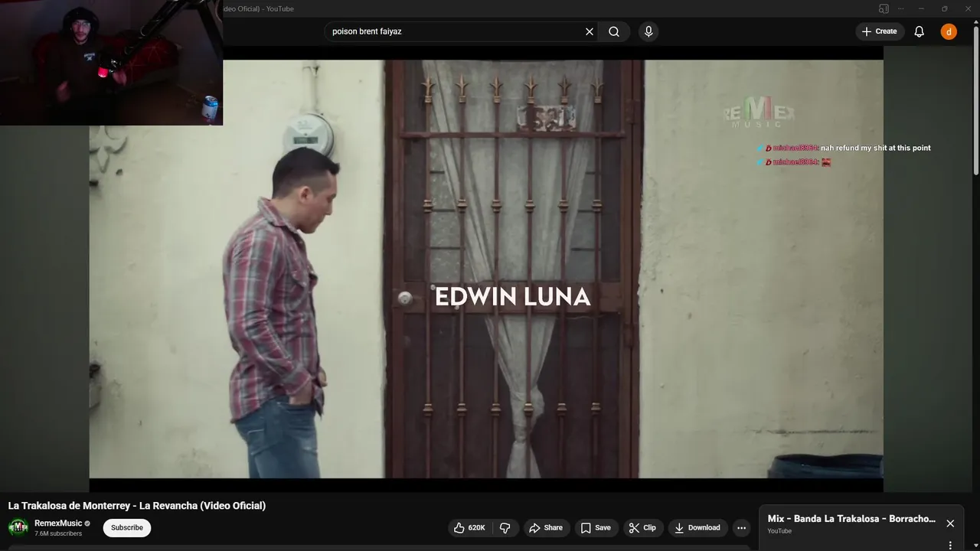Open the notifications bell
This screenshot has height=551, width=980.
point(920,31)
